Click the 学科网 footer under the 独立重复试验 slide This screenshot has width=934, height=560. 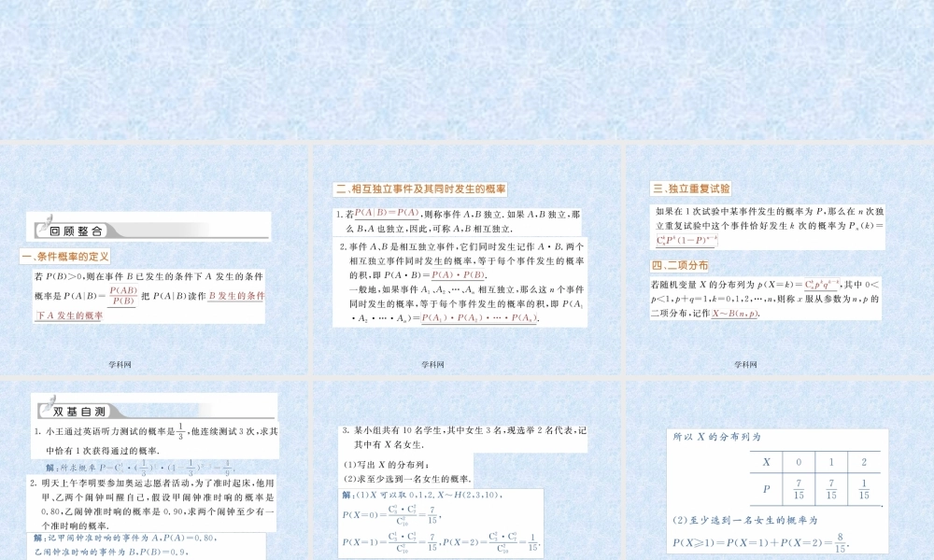pyautogui.click(x=745, y=365)
